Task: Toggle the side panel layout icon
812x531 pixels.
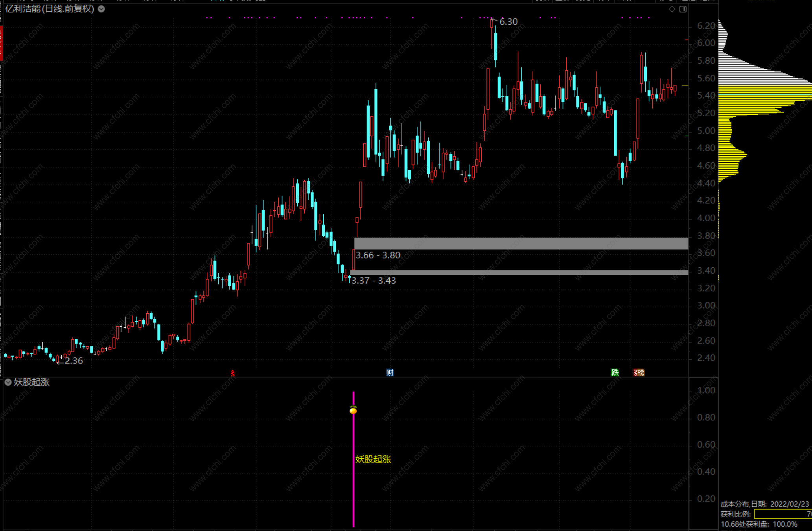Action: click(683, 9)
